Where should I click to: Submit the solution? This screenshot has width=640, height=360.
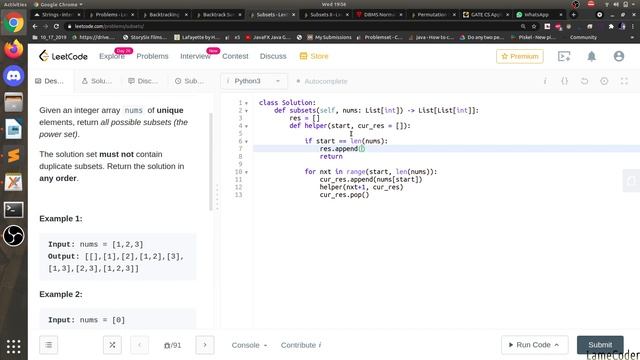pyautogui.click(x=600, y=345)
